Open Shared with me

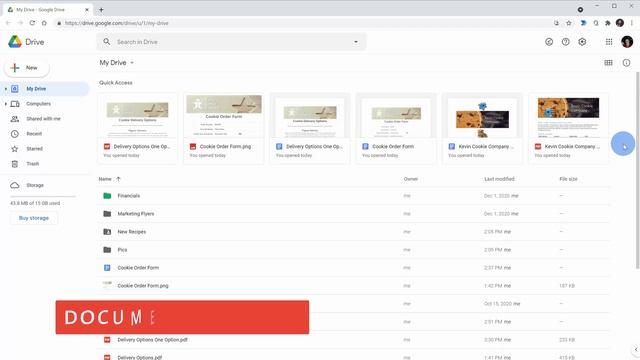[43, 119]
